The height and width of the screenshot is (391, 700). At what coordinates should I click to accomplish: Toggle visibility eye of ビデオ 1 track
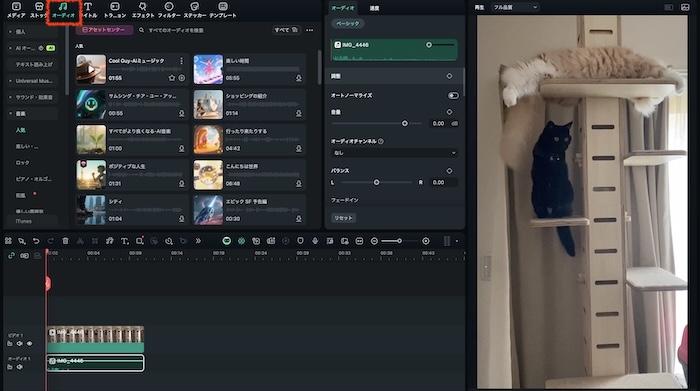tap(29, 344)
